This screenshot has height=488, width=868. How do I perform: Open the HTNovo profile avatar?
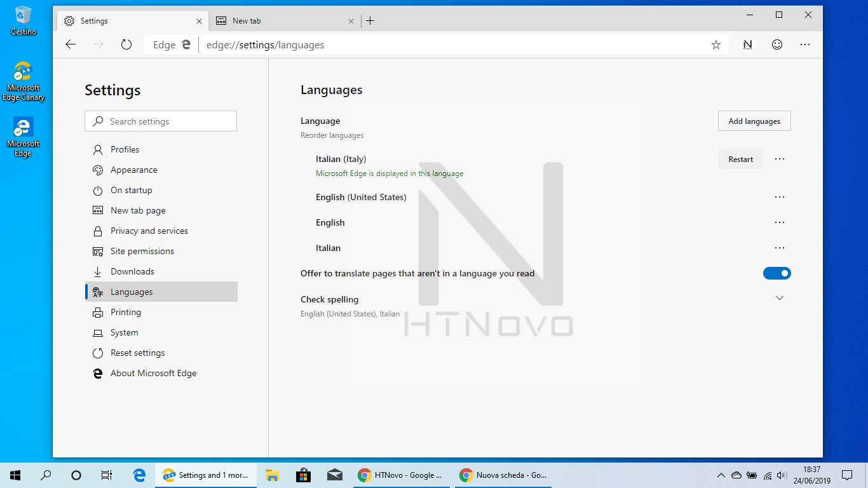coord(747,44)
